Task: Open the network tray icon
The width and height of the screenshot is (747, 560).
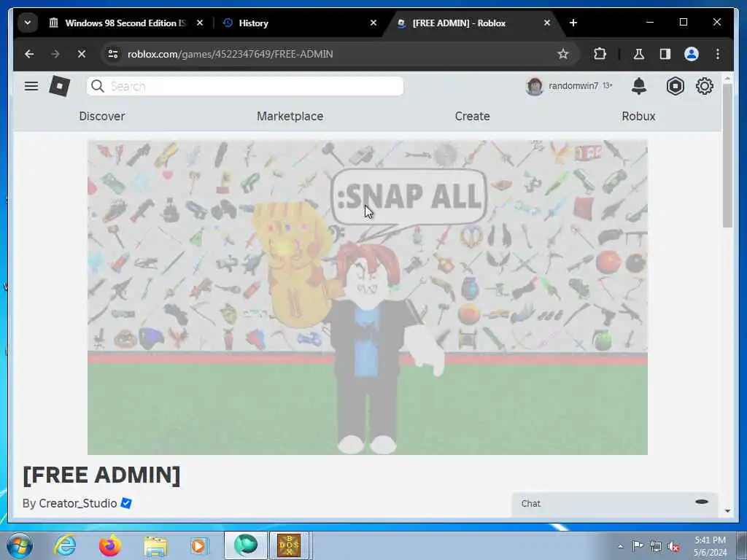Action: [656, 546]
